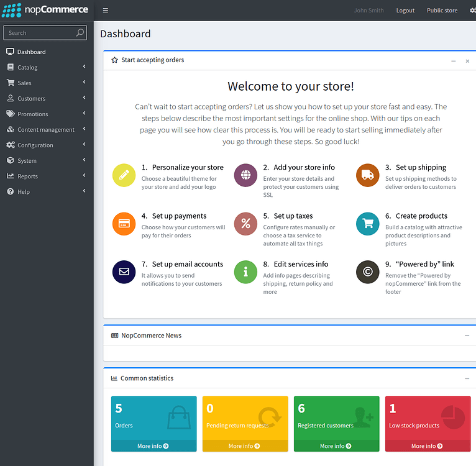Viewport: 476px width, 466px height.
Task: Click the percent sign taxes icon
Action: coord(245,224)
